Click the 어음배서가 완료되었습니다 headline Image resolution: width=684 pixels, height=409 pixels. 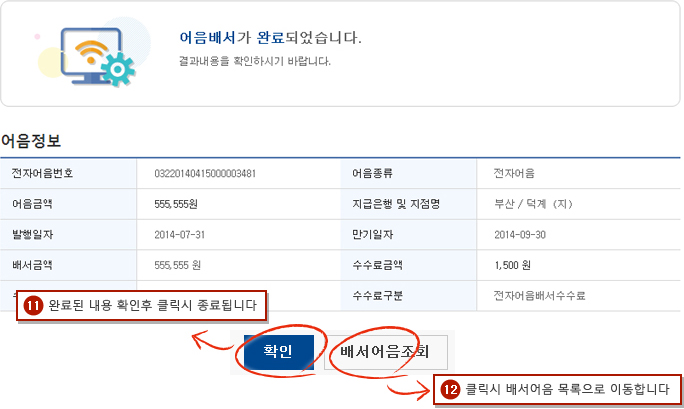click(x=270, y=38)
